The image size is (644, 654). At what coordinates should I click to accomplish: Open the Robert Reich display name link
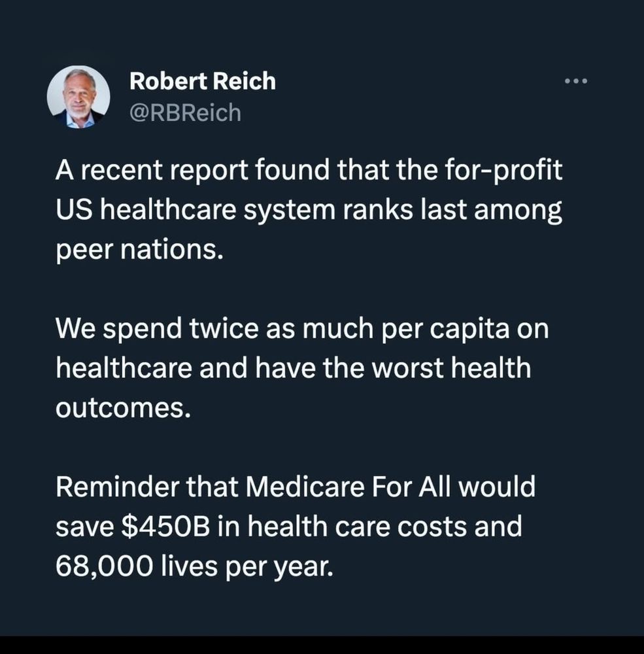tap(203, 81)
